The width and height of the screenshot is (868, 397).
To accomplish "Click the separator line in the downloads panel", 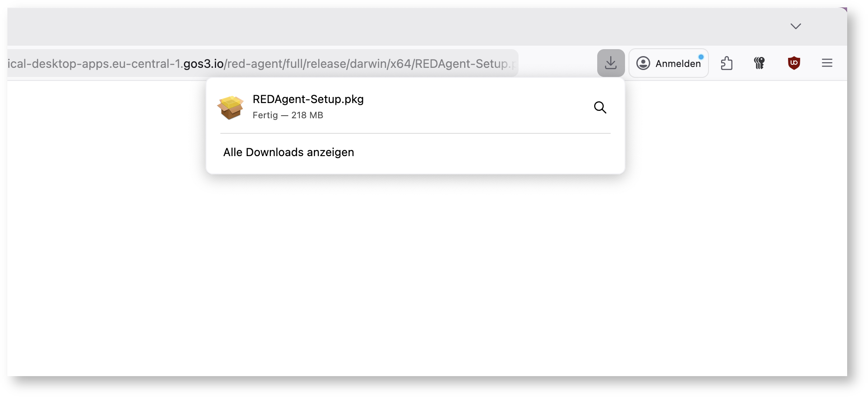I will point(415,133).
